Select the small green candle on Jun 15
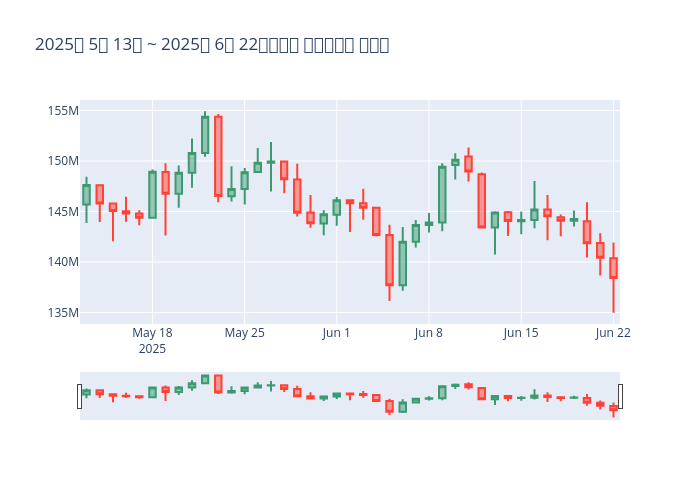This screenshot has width=700, height=500. 521,221
